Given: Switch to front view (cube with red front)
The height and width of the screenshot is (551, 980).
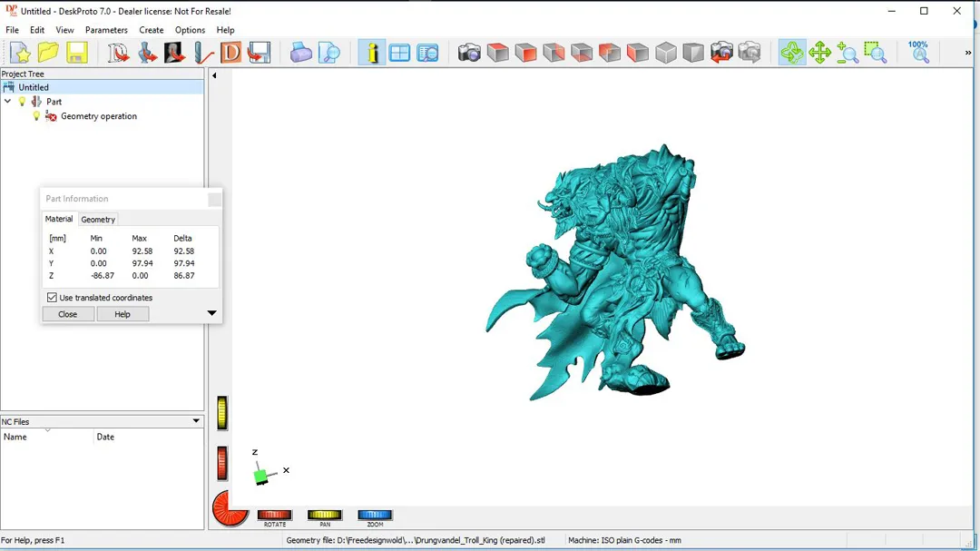Looking at the screenshot, I should click(x=525, y=54).
